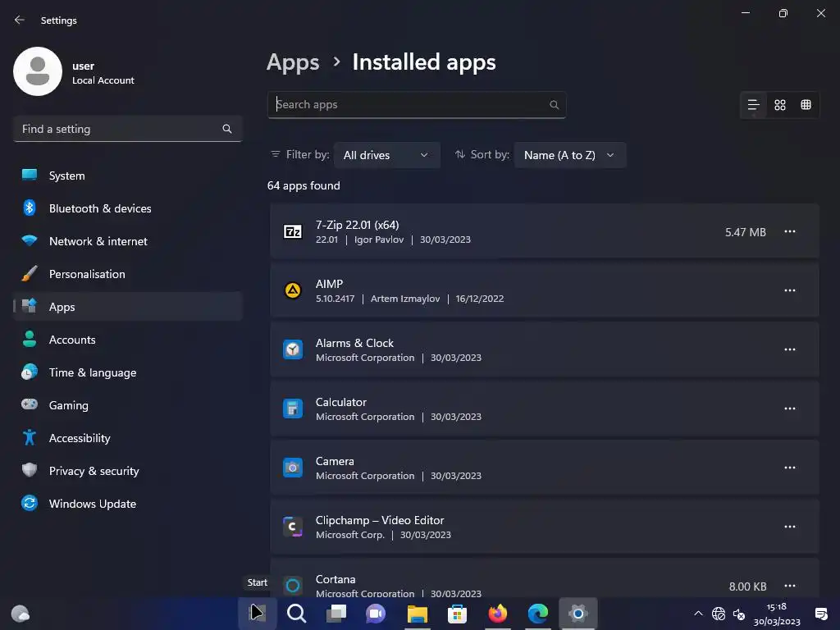The image size is (840, 630).
Task: Open the Filter by All drives dropdown
Action: (387, 155)
